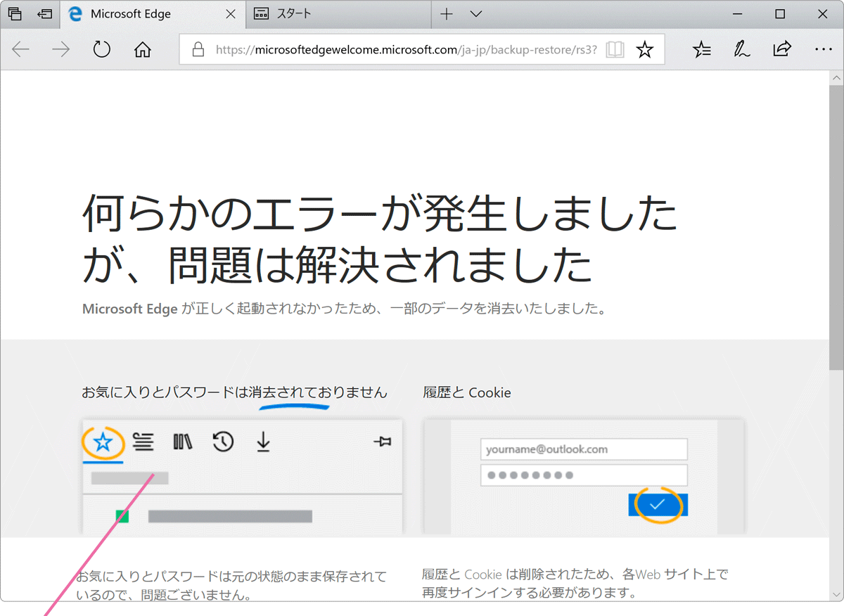Click the pin icon in illustration
Viewport: 844px width, 616px height.
coord(383,442)
